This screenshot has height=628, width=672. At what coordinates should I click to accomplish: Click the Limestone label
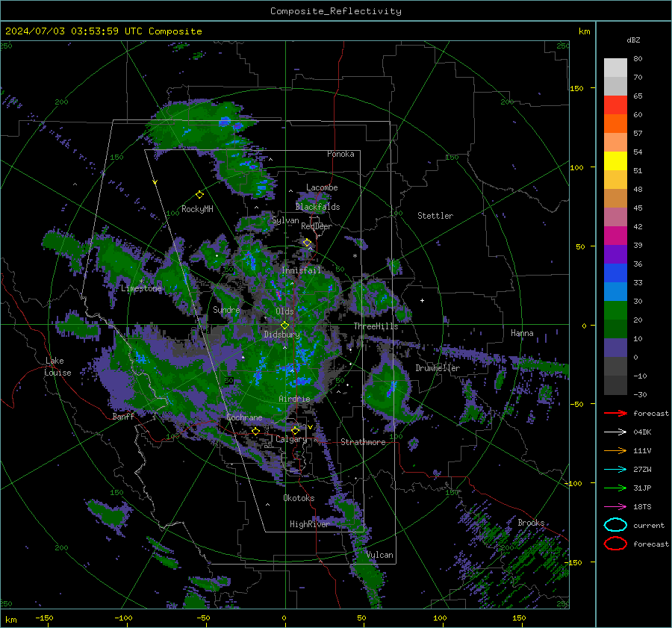141,288
